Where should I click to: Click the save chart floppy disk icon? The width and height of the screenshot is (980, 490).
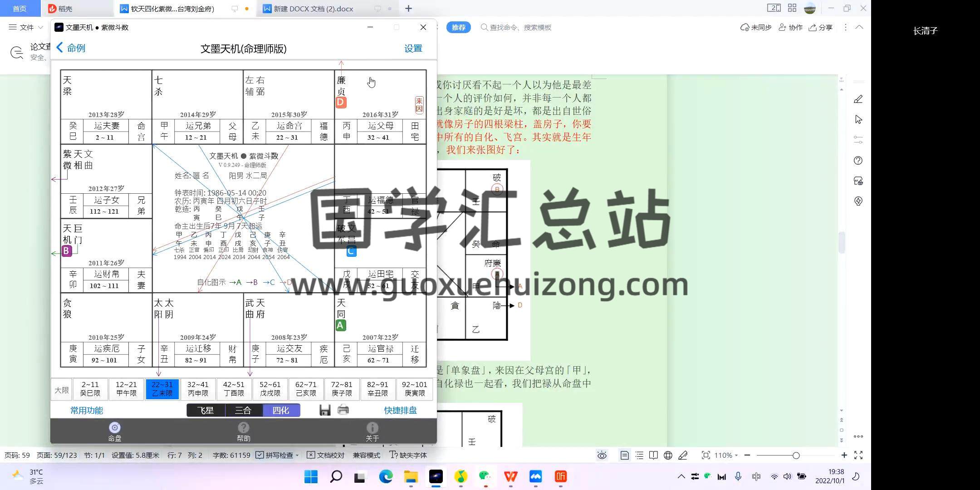pos(324,410)
